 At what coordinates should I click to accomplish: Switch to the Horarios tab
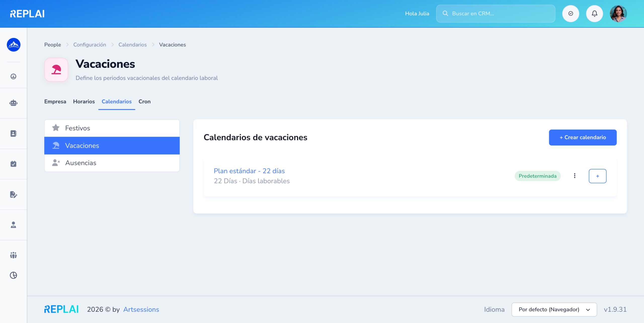click(x=84, y=101)
